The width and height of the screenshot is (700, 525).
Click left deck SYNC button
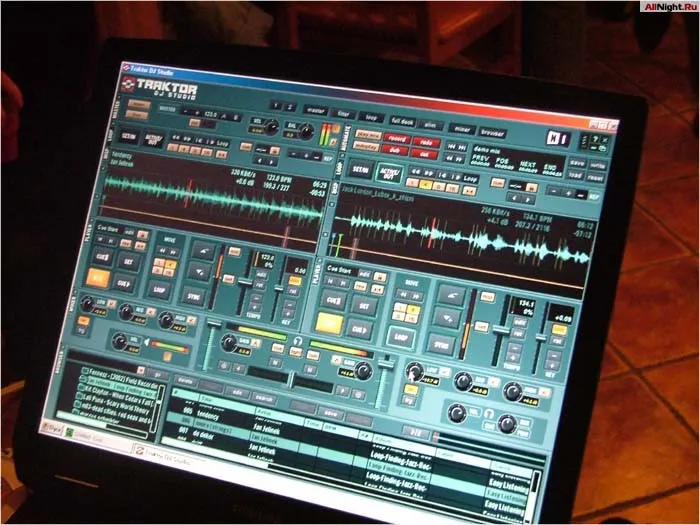coord(194,297)
